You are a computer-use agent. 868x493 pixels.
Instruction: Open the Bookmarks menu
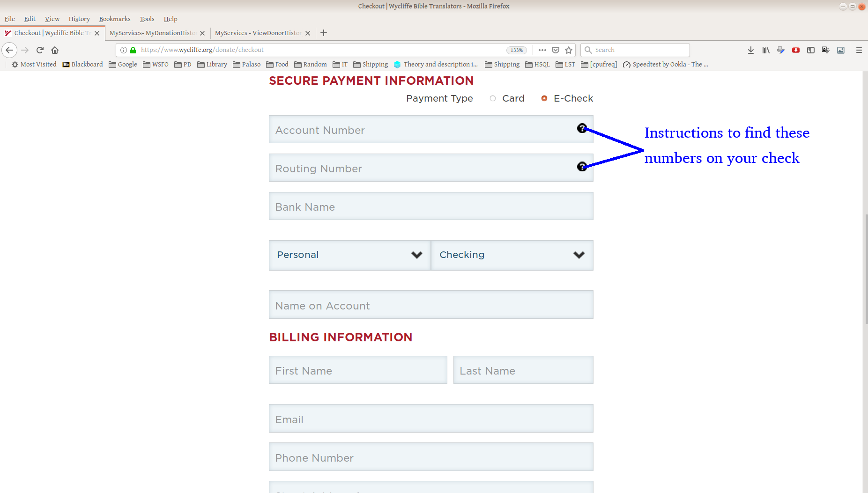(115, 19)
